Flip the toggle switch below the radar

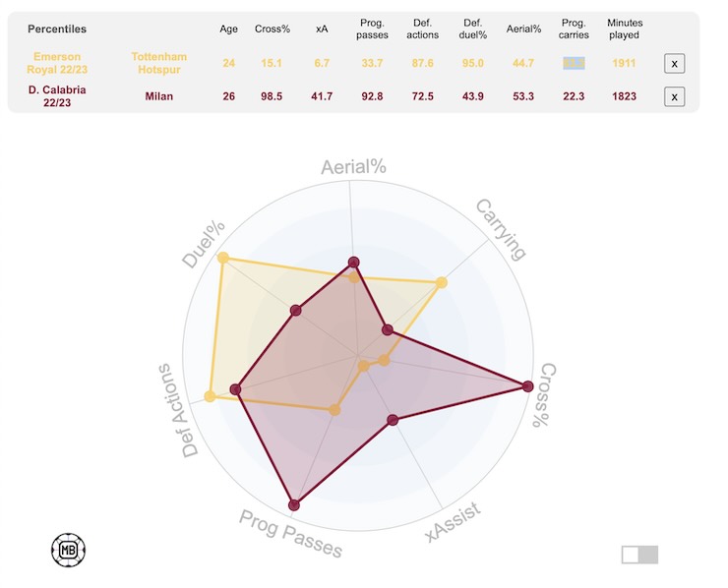(x=639, y=556)
